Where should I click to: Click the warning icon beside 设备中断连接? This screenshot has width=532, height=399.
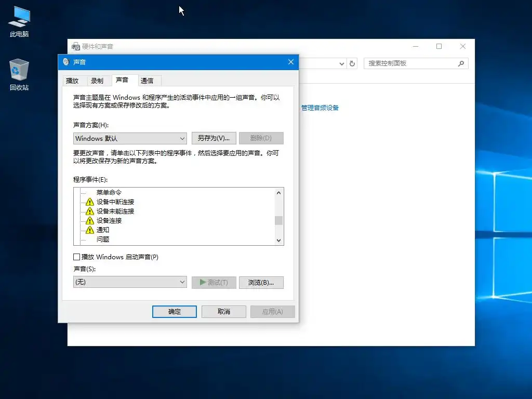tap(89, 202)
